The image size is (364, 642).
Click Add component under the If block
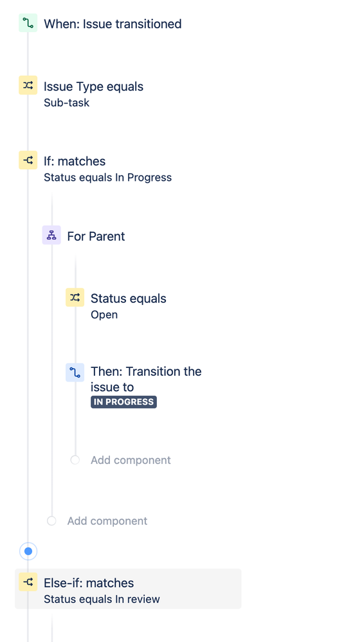click(x=107, y=521)
